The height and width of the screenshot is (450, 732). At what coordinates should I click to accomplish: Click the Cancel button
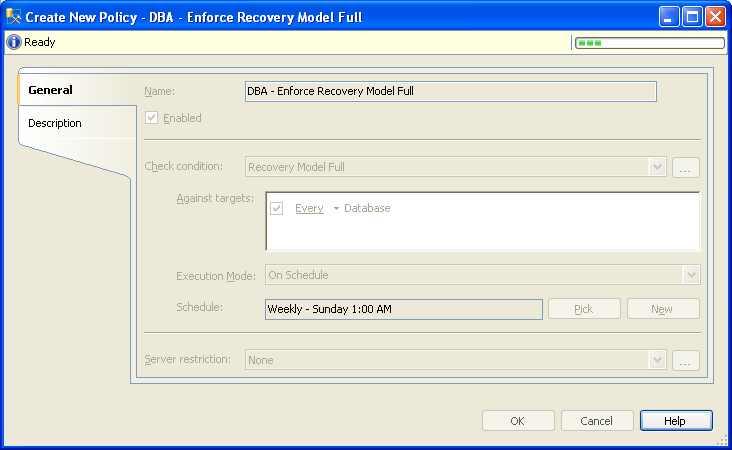point(597,421)
